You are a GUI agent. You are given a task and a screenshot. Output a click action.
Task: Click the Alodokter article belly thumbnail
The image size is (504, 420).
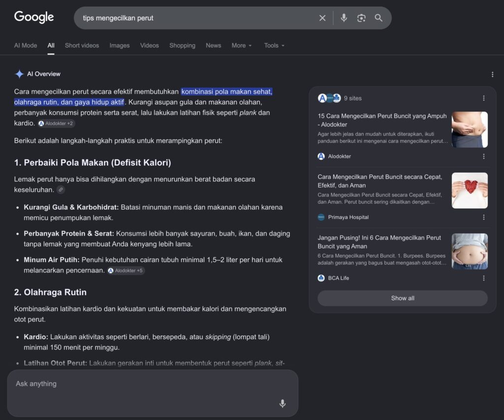coord(470,130)
